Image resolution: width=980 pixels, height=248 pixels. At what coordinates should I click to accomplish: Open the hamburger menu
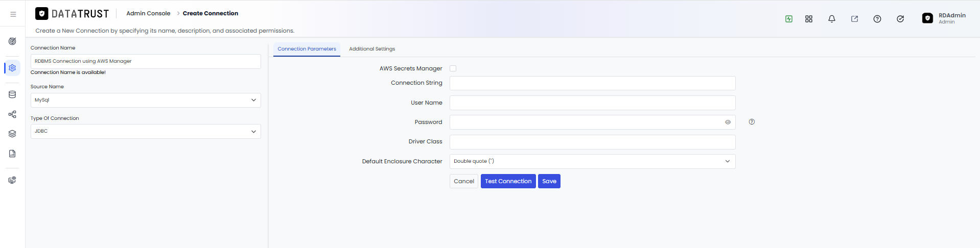tap(13, 14)
